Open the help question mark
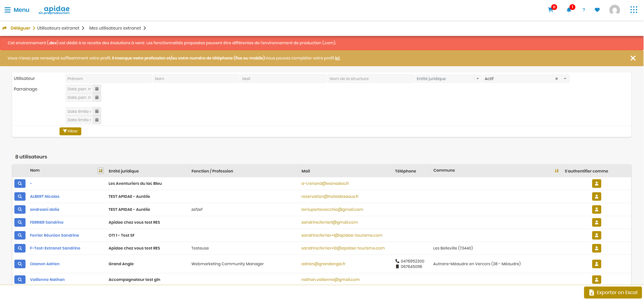The image size is (644, 299). [584, 10]
